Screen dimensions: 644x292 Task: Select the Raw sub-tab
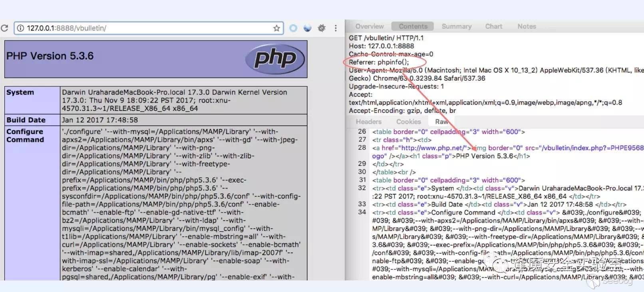tap(441, 122)
